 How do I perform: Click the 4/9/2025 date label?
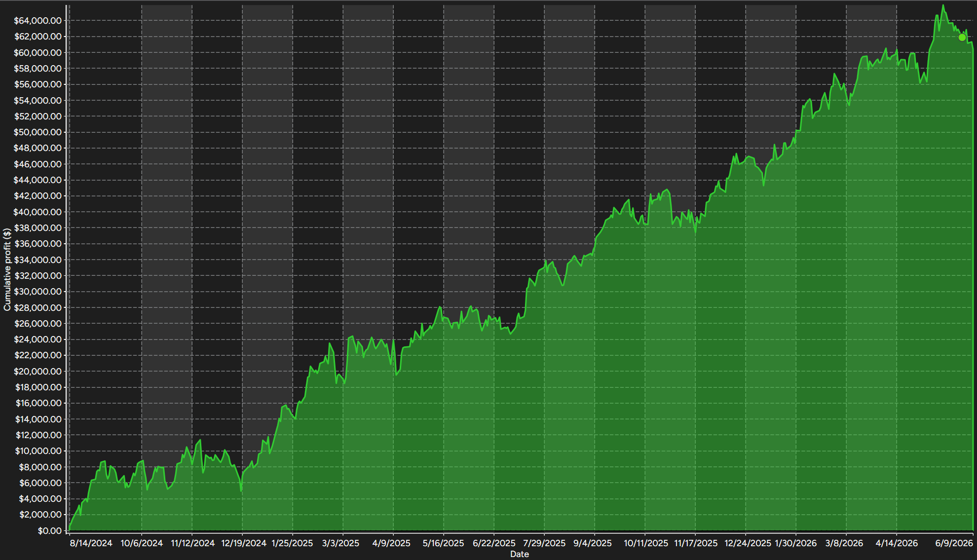pyautogui.click(x=391, y=543)
